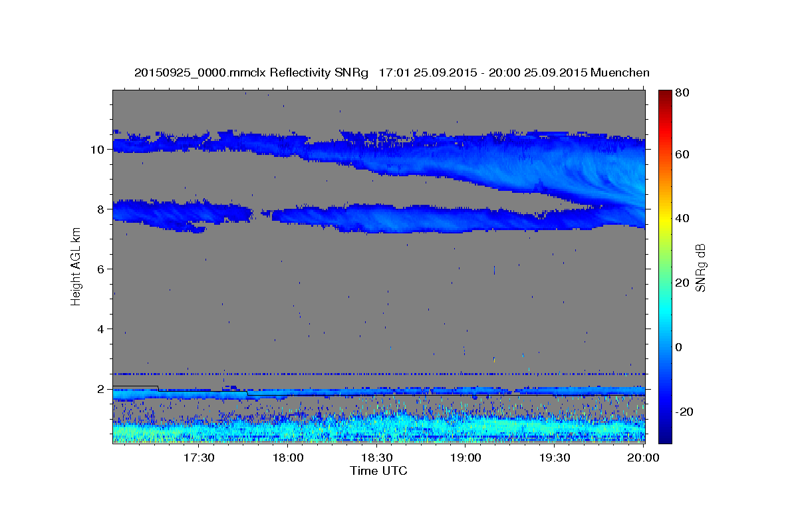
Task: Click the colorbar value label 40
Action: 682,218
